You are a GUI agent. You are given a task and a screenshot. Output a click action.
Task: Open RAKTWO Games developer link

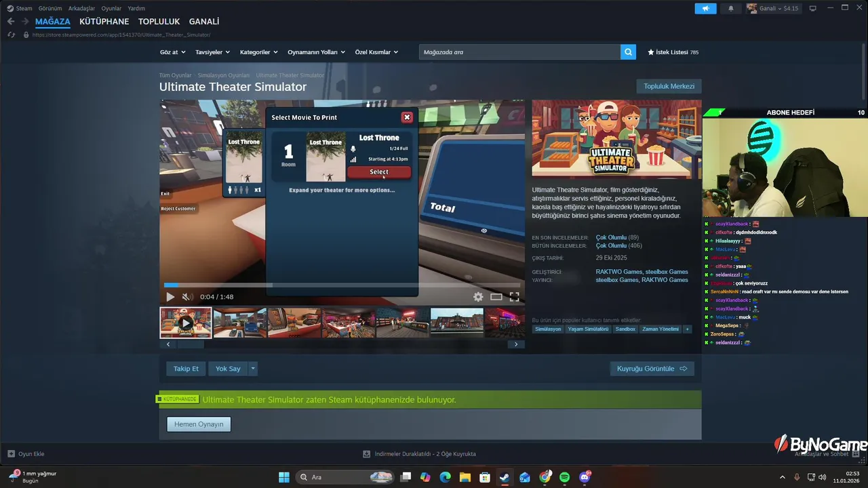click(618, 272)
